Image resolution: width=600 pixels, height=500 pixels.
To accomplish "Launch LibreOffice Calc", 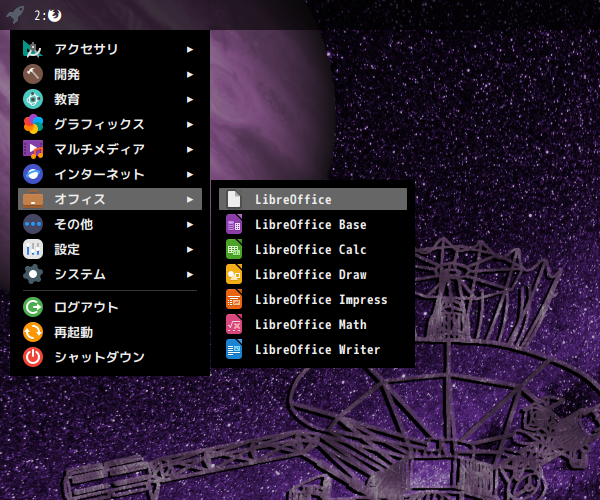I will point(313,249).
